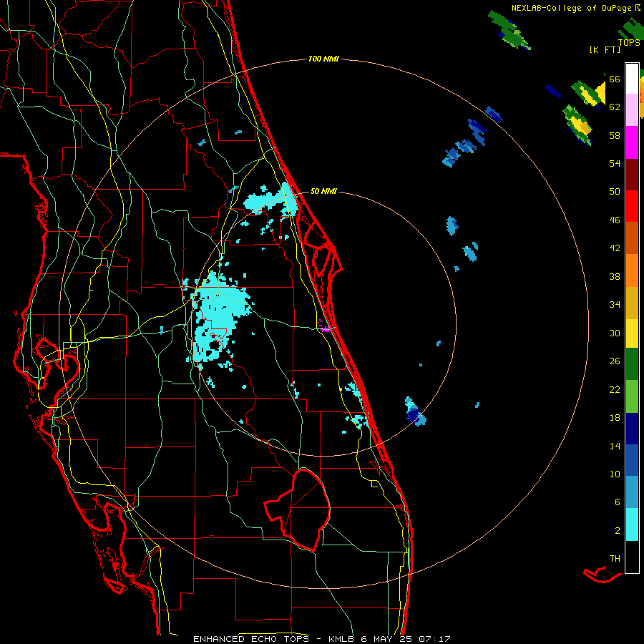Click the 58 legend value

click(x=615, y=135)
